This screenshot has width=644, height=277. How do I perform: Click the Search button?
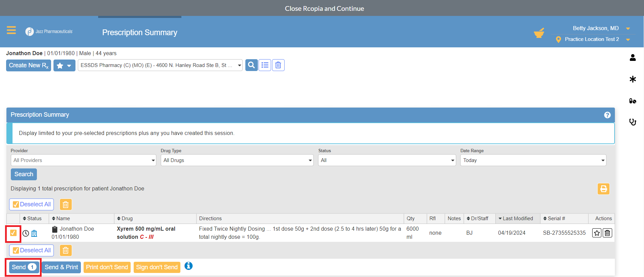[24, 174]
